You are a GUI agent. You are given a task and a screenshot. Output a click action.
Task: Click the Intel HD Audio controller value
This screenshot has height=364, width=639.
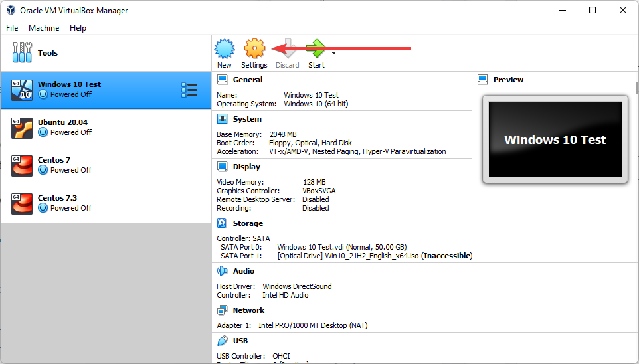click(x=285, y=295)
